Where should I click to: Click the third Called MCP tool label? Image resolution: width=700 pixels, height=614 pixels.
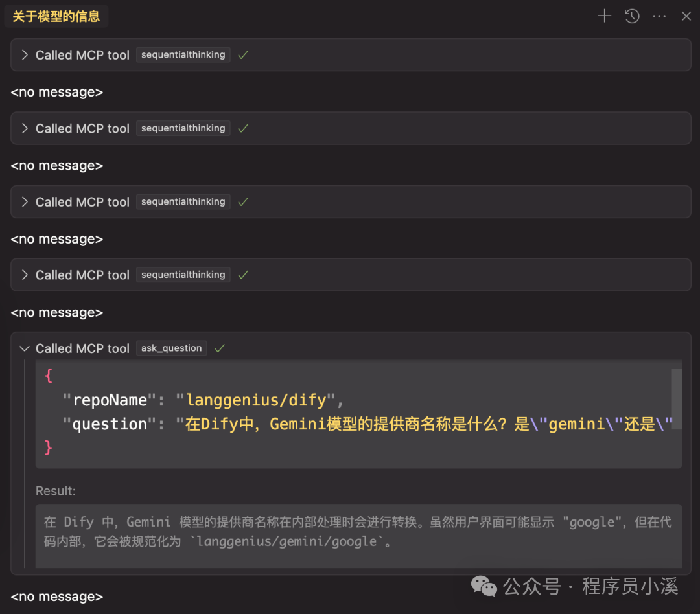82,201
